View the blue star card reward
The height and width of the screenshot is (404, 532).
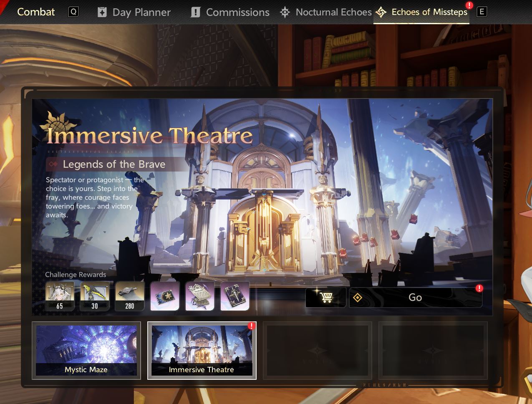coord(165,296)
